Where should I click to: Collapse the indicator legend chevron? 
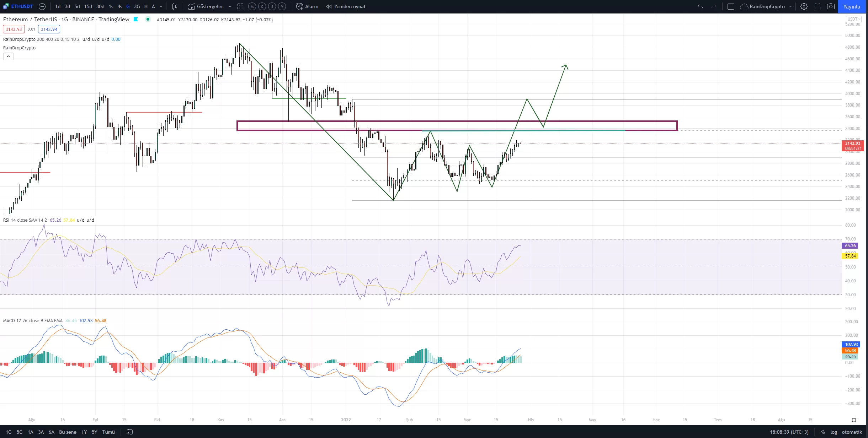8,56
